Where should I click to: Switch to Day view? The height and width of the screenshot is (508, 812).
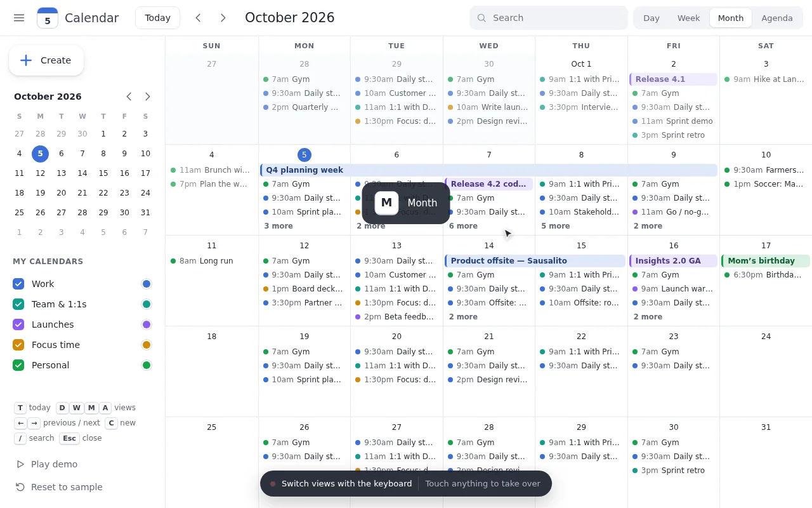652,18
